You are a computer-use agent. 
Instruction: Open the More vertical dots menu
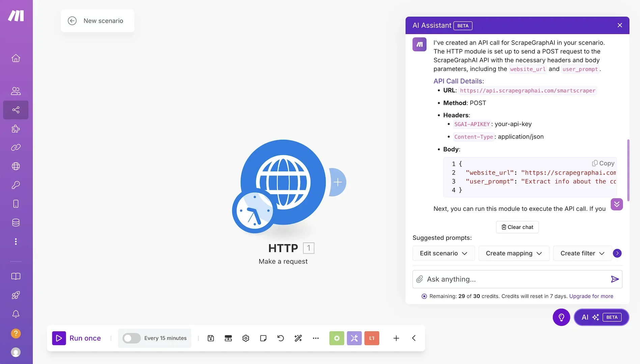pyautogui.click(x=16, y=241)
